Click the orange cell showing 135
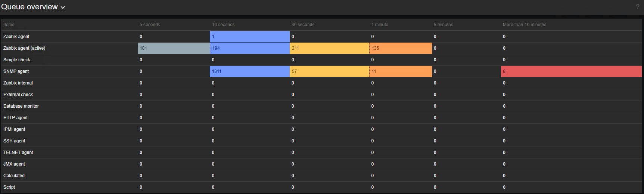 (x=400, y=48)
